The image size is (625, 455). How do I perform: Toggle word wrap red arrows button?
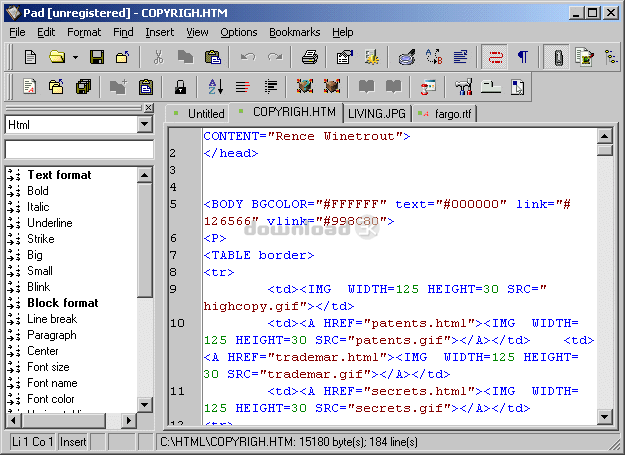click(x=495, y=57)
